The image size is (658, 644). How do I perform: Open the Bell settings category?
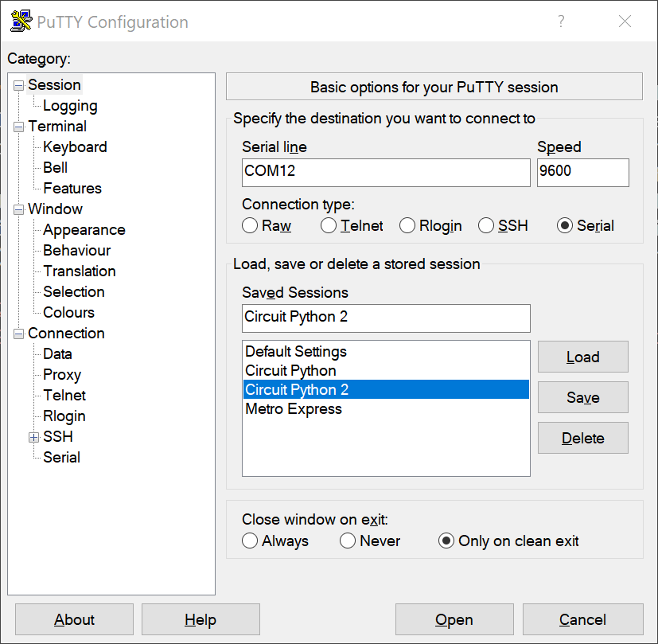click(x=55, y=167)
